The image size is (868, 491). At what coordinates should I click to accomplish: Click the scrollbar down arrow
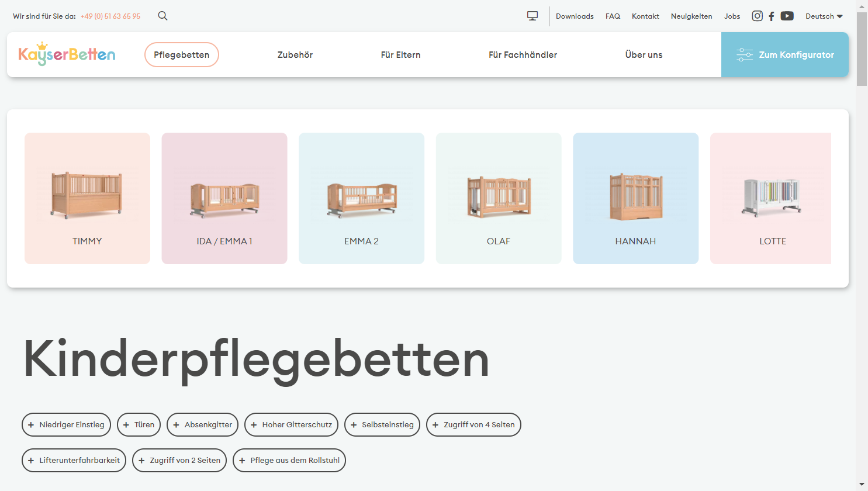(x=862, y=485)
